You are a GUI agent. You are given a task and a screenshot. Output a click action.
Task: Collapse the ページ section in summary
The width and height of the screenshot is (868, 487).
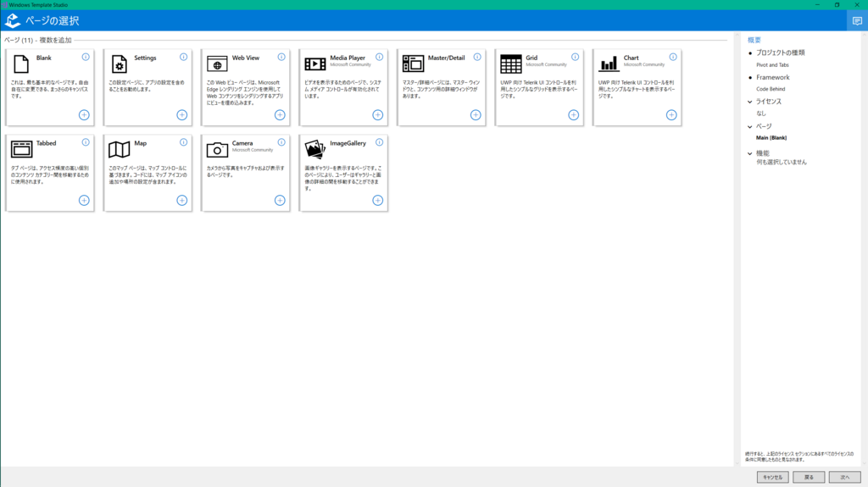point(750,127)
